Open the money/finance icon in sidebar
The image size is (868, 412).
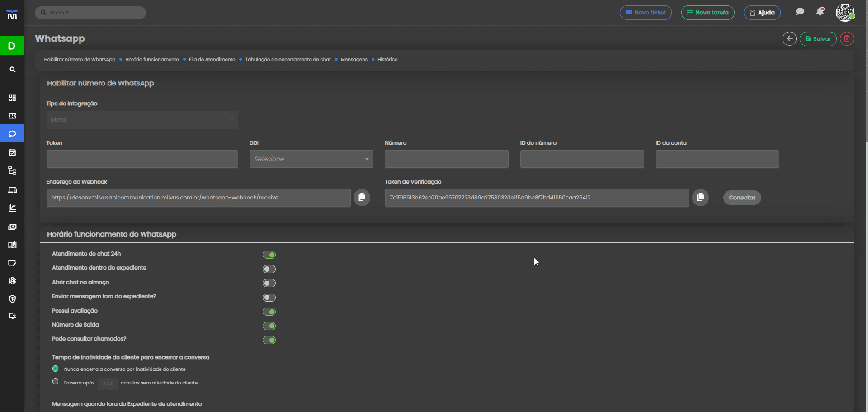(x=12, y=227)
